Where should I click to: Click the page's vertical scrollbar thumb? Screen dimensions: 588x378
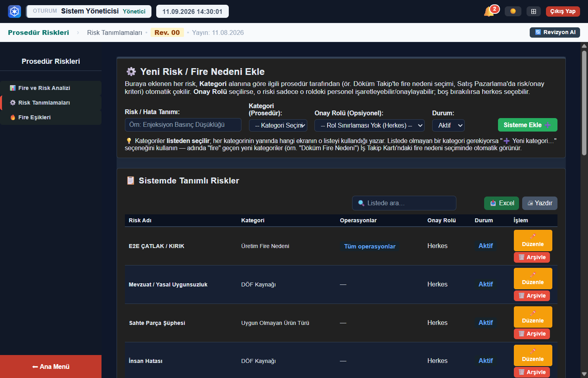(584, 102)
